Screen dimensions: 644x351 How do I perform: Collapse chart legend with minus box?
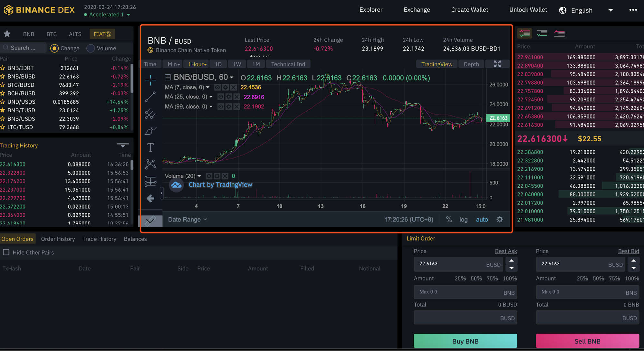tap(168, 77)
